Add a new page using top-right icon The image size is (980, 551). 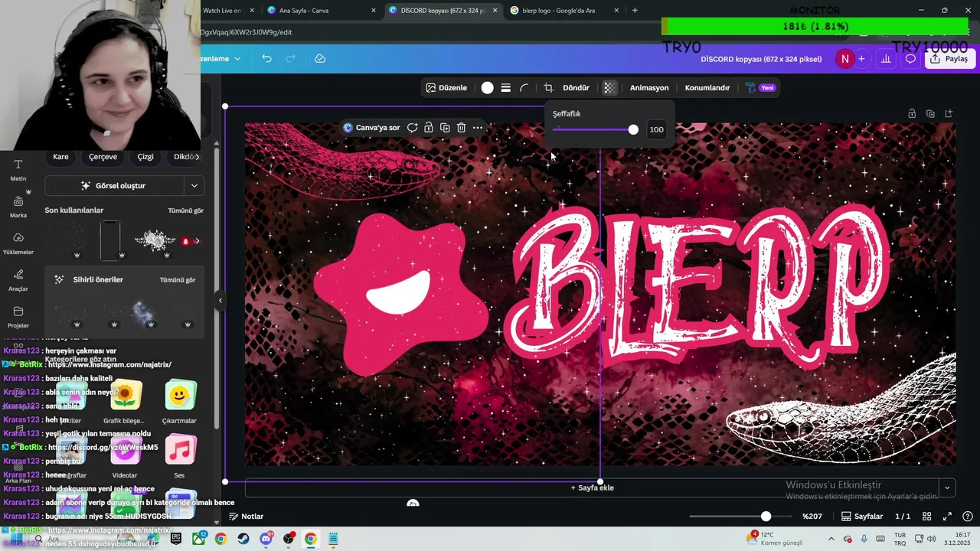949,114
